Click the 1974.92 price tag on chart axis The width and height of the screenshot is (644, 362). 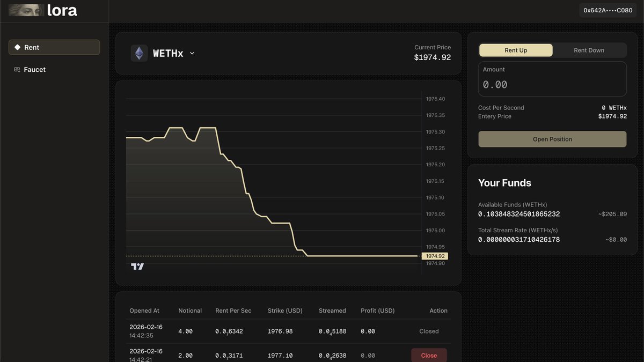click(435, 256)
